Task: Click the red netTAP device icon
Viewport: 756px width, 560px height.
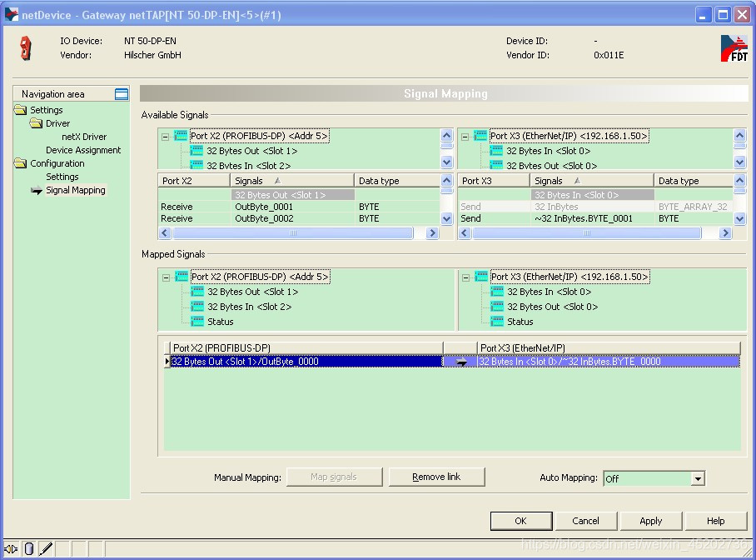Action: pyautogui.click(x=26, y=48)
